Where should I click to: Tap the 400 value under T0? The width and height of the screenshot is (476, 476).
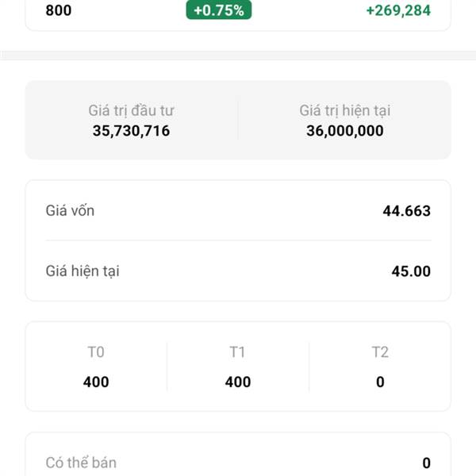pos(96,382)
